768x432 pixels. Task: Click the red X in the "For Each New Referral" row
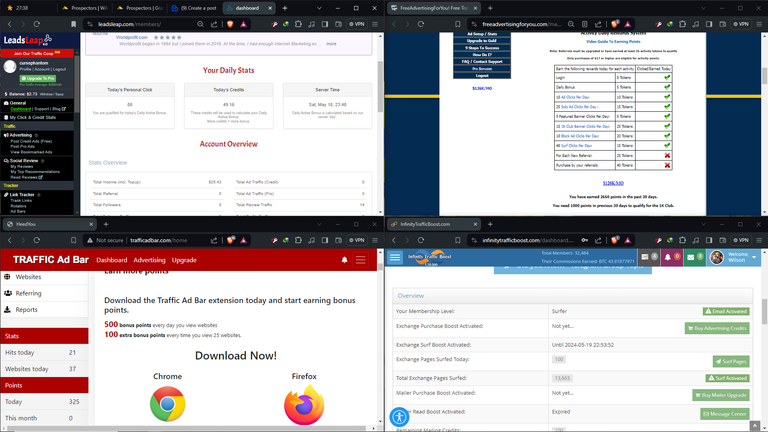(x=667, y=156)
